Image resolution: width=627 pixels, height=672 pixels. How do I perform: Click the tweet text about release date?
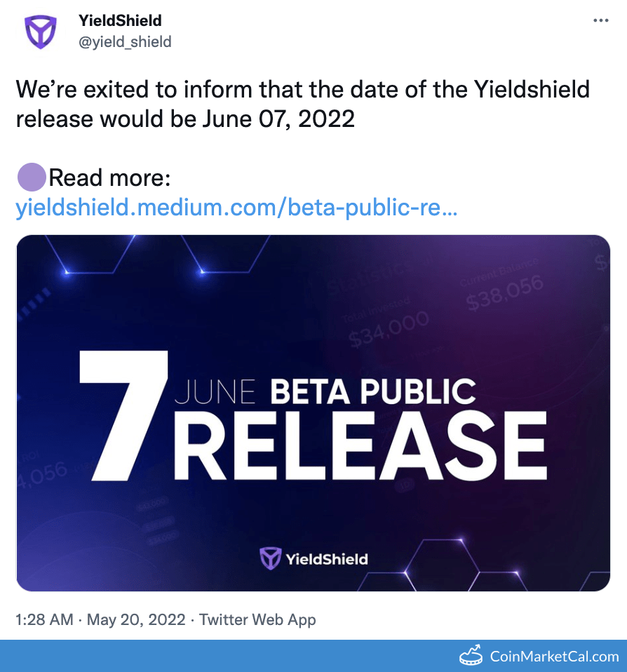point(302,104)
